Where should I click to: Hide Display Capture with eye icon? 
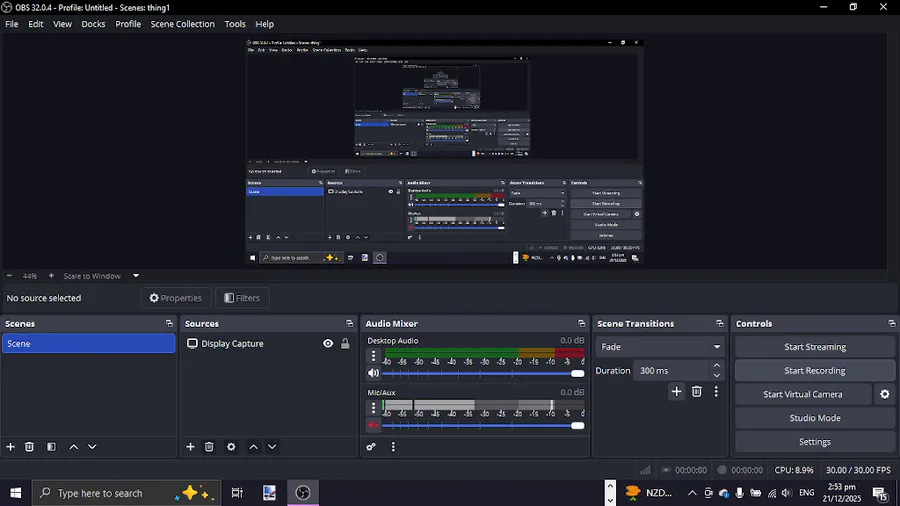[x=328, y=344]
